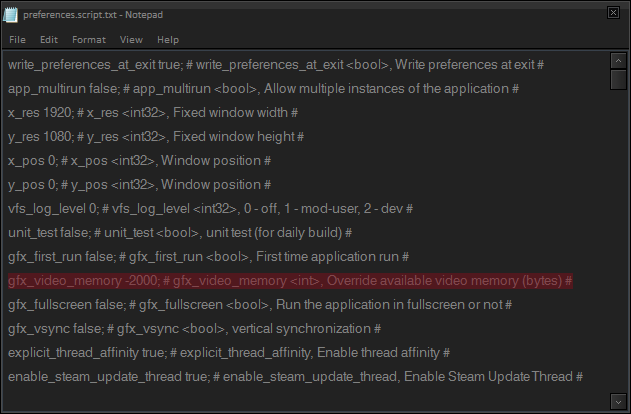
Task: Click the highlighted gfx_video_memory line
Action: click(x=290, y=281)
